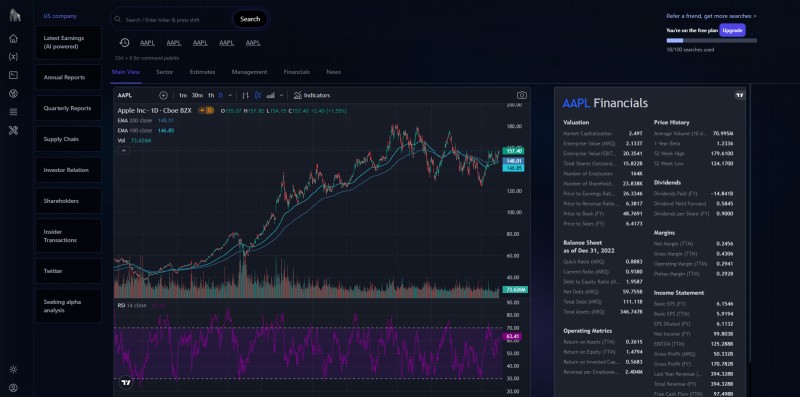The height and width of the screenshot is (397, 800).
Task: Open Seeking alpha analysis
Action: click(x=68, y=306)
